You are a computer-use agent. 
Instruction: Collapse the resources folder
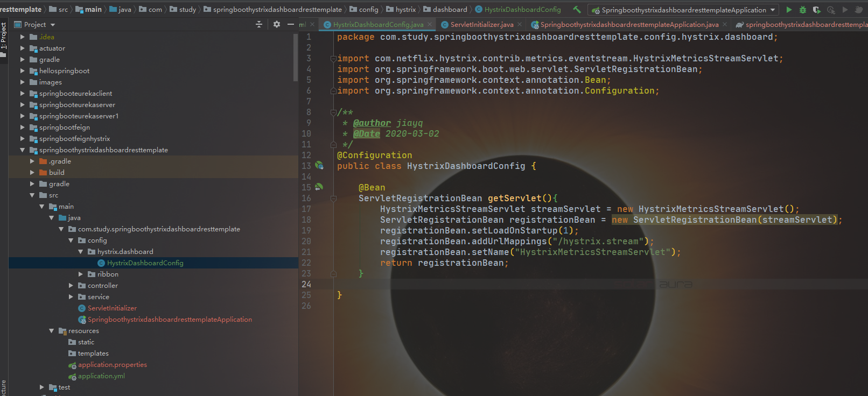(52, 330)
